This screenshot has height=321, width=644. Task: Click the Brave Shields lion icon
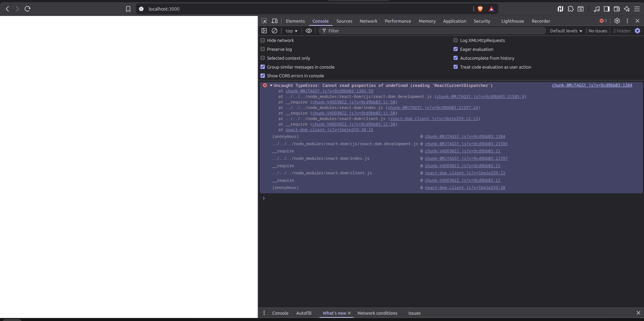(480, 9)
